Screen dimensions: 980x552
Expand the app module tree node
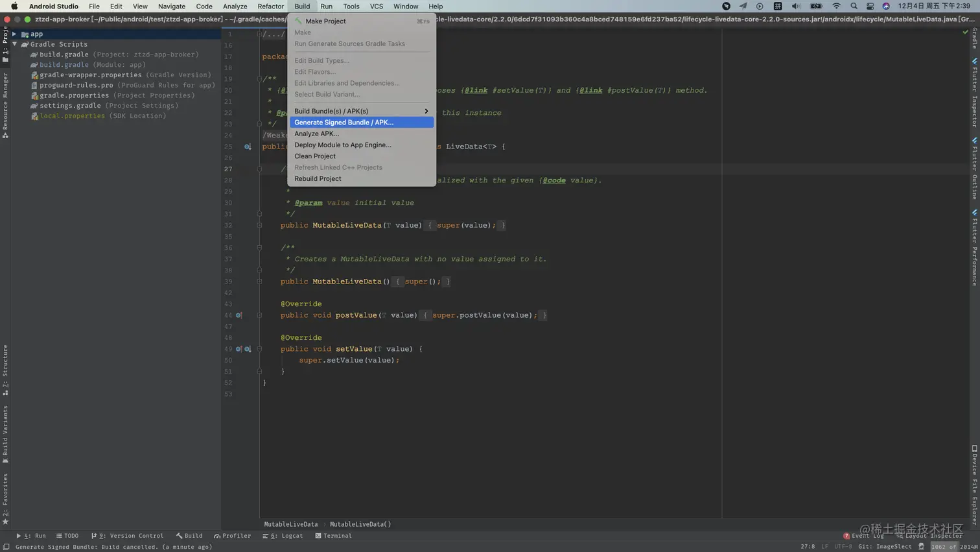click(x=14, y=34)
